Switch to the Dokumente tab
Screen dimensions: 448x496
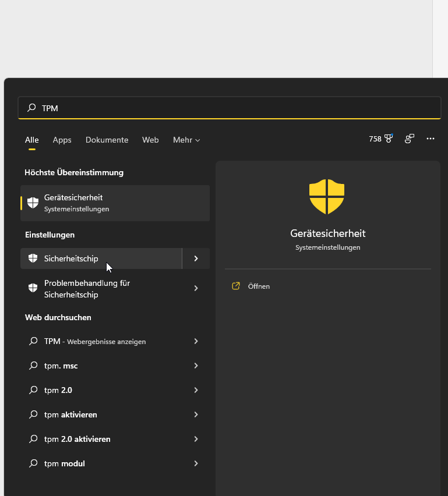coord(107,140)
